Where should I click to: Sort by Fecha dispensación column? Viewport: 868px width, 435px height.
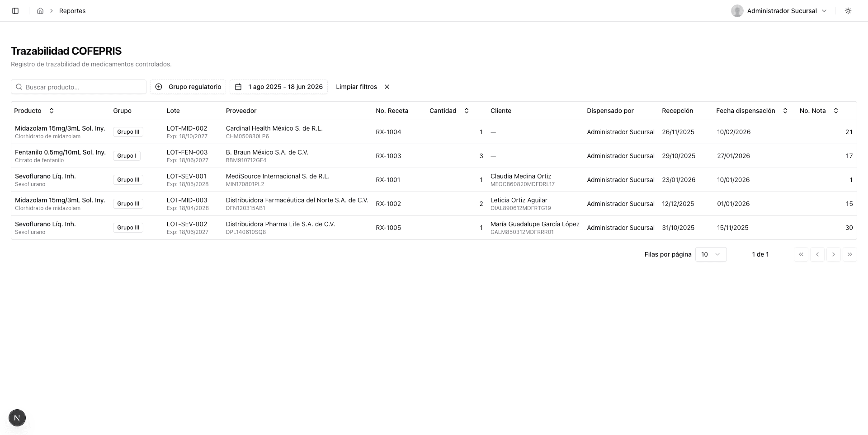coord(752,111)
